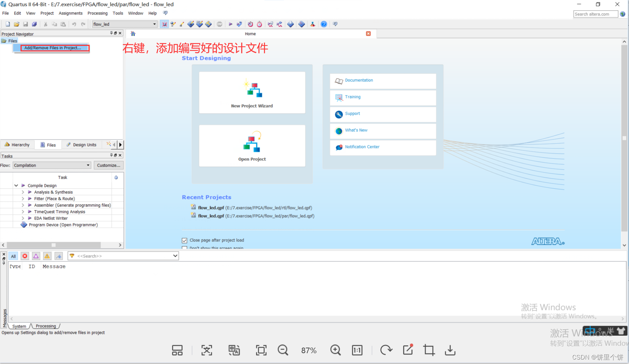629x364 pixels.
Task: Open the Tools menu
Action: click(x=118, y=13)
